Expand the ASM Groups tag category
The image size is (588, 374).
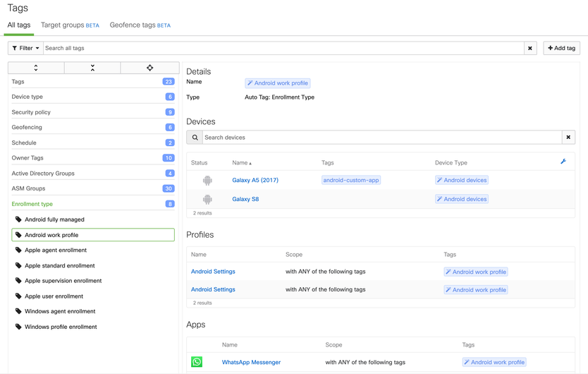pos(28,188)
